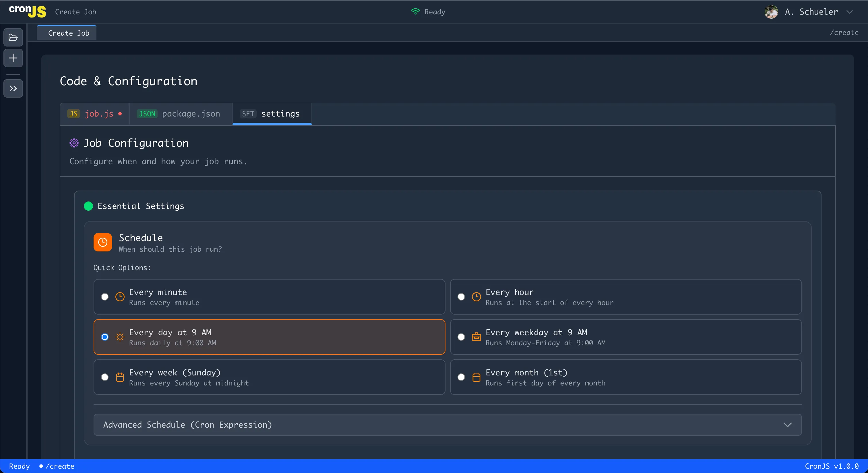Image resolution: width=868 pixels, height=473 pixels.
Task: Click the orange clock Schedule icon
Action: pos(102,242)
